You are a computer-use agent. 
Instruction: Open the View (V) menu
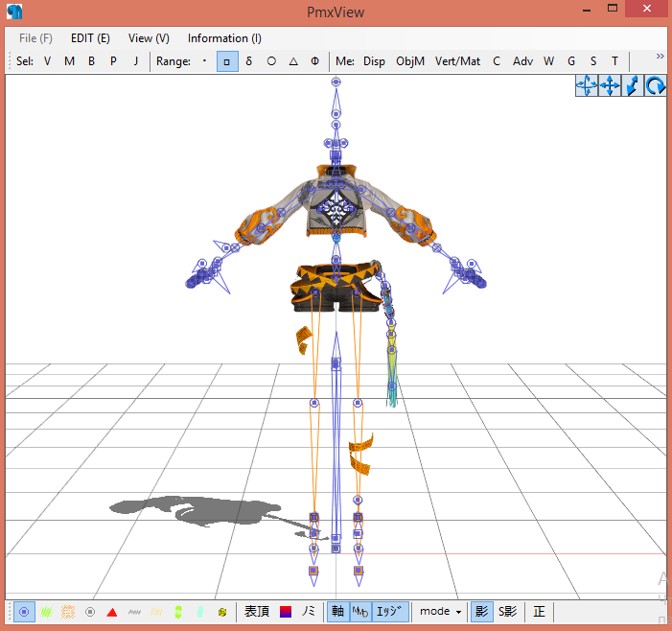point(149,38)
